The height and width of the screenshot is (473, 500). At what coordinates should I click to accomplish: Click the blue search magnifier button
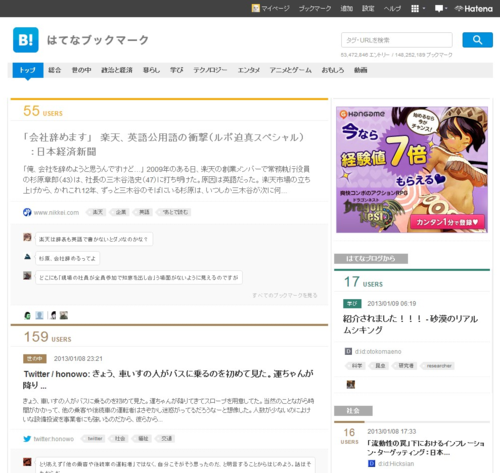coord(477,40)
